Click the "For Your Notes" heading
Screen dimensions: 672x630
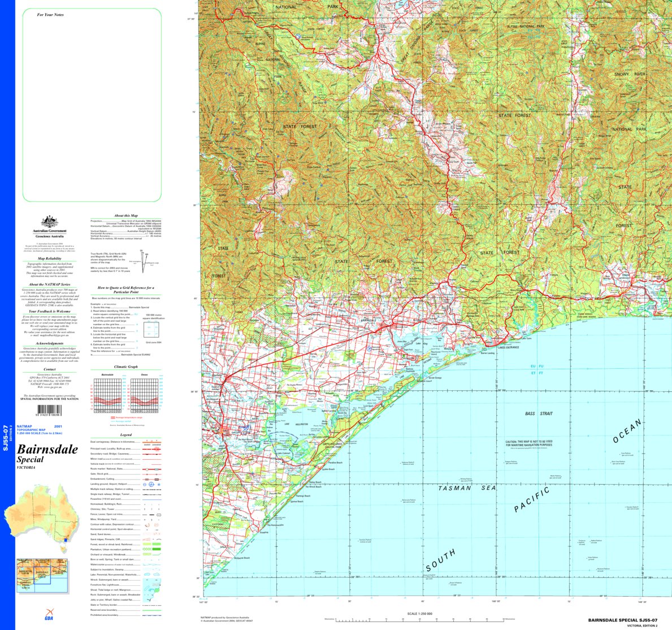[50, 15]
